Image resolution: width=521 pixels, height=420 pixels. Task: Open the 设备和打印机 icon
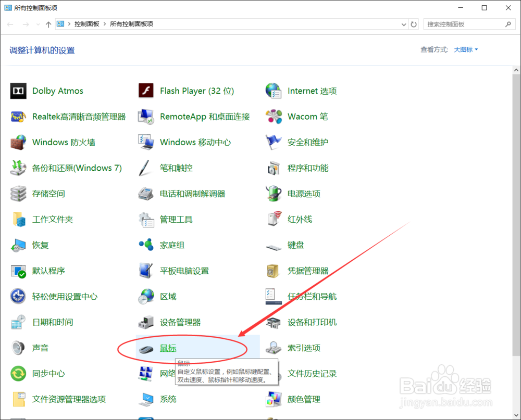274,322
